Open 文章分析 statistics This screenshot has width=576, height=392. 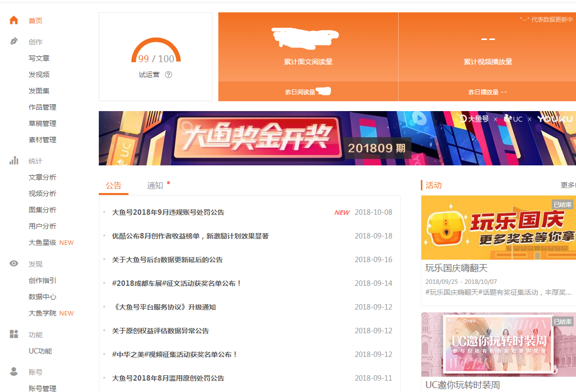point(42,177)
